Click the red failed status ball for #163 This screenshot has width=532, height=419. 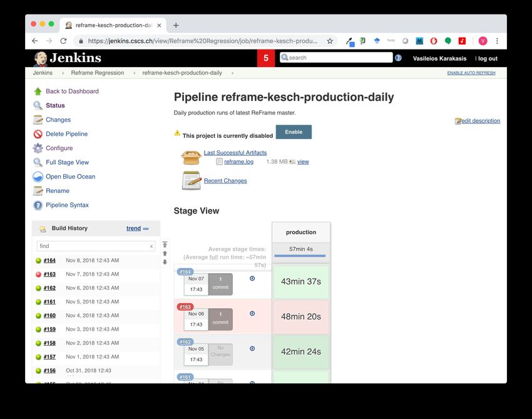pyautogui.click(x=38, y=274)
